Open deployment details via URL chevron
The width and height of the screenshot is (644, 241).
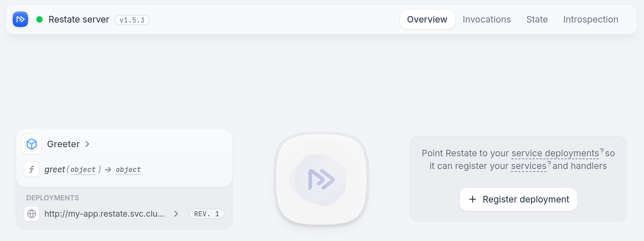[x=176, y=214]
